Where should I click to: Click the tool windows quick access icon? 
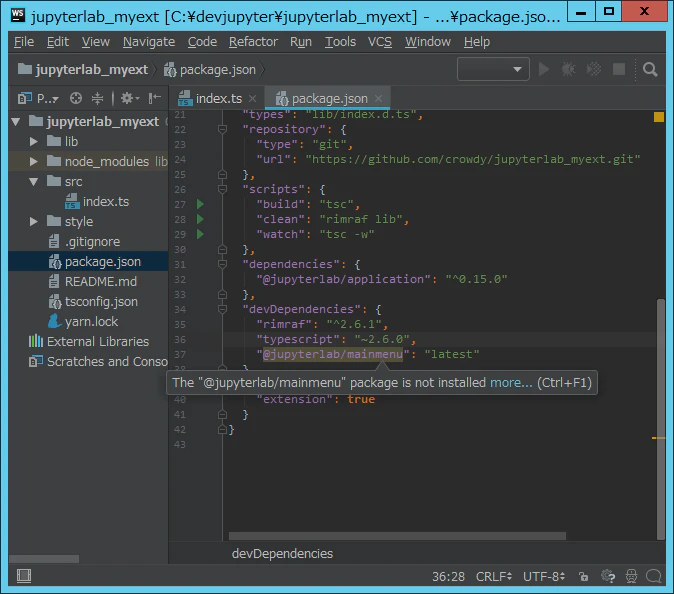(x=24, y=576)
